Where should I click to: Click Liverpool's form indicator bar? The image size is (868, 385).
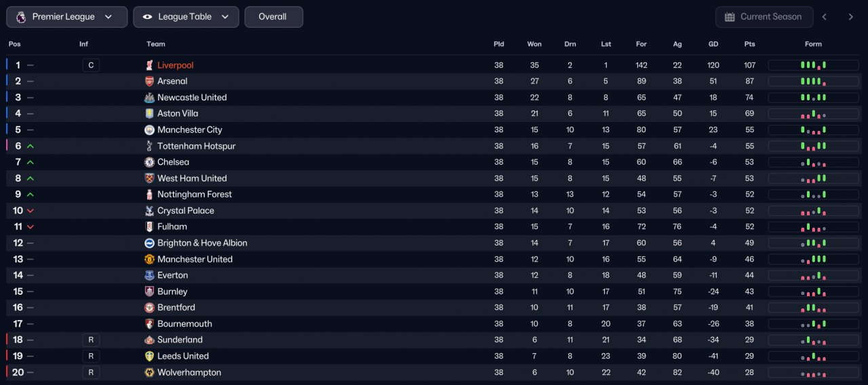(x=813, y=65)
